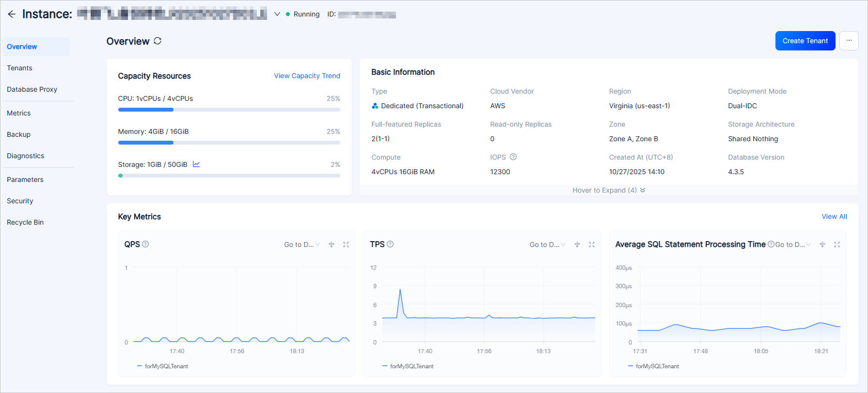
Task: Open the Storage trend chart icon
Action: click(x=196, y=164)
